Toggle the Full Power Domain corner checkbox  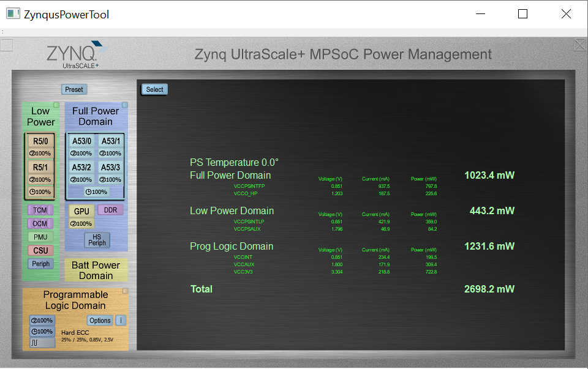coord(125,105)
